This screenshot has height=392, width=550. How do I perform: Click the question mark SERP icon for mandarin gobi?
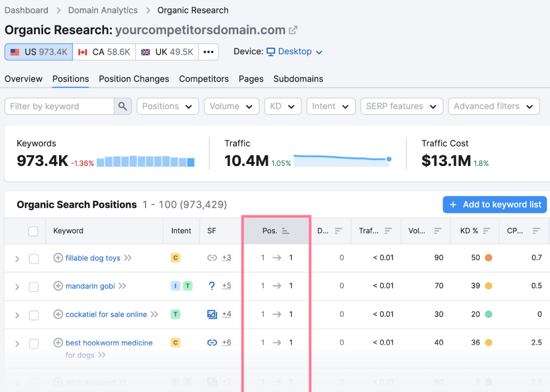[x=212, y=286]
